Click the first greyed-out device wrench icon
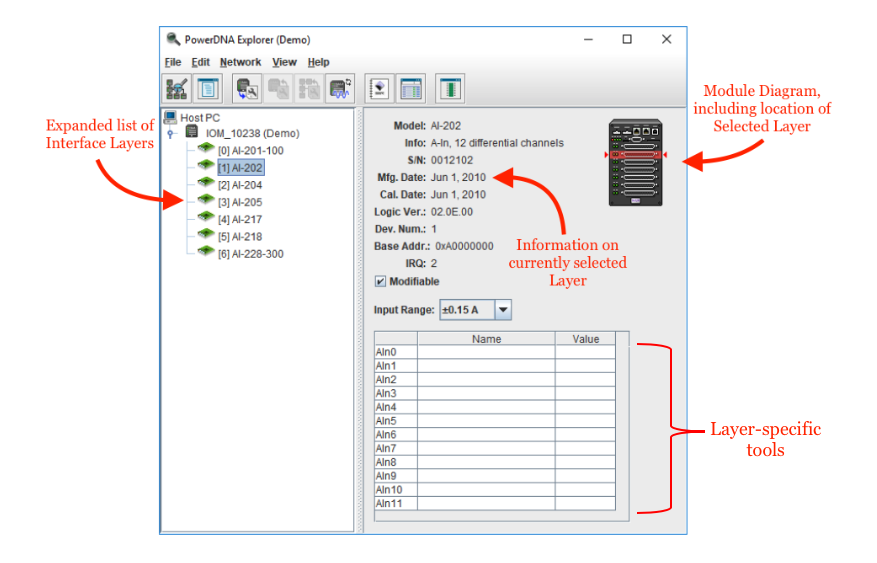 [278, 88]
